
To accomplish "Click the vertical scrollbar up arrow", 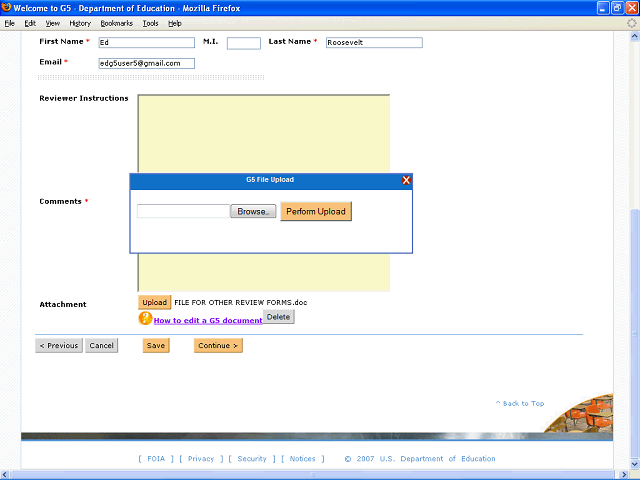I will (635, 36).
